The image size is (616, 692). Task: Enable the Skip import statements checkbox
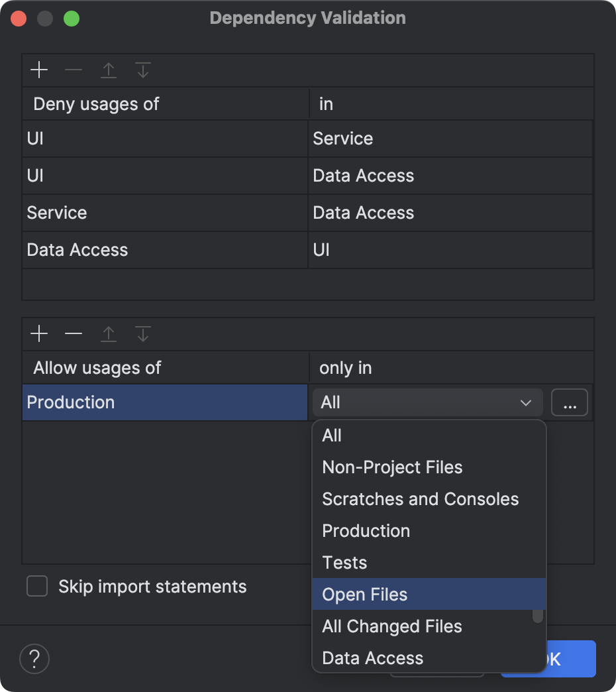pyautogui.click(x=37, y=586)
